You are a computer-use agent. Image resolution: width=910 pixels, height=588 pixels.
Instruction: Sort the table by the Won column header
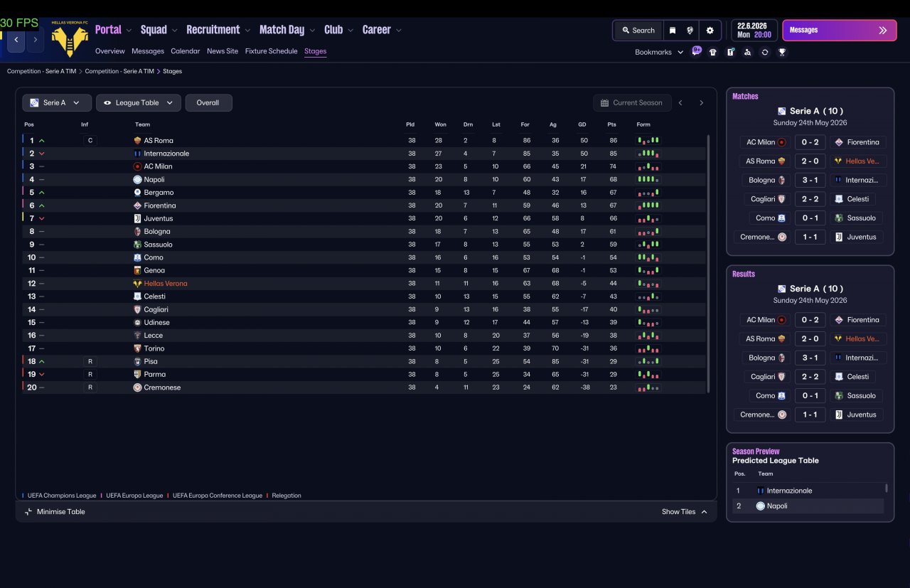tap(441, 124)
